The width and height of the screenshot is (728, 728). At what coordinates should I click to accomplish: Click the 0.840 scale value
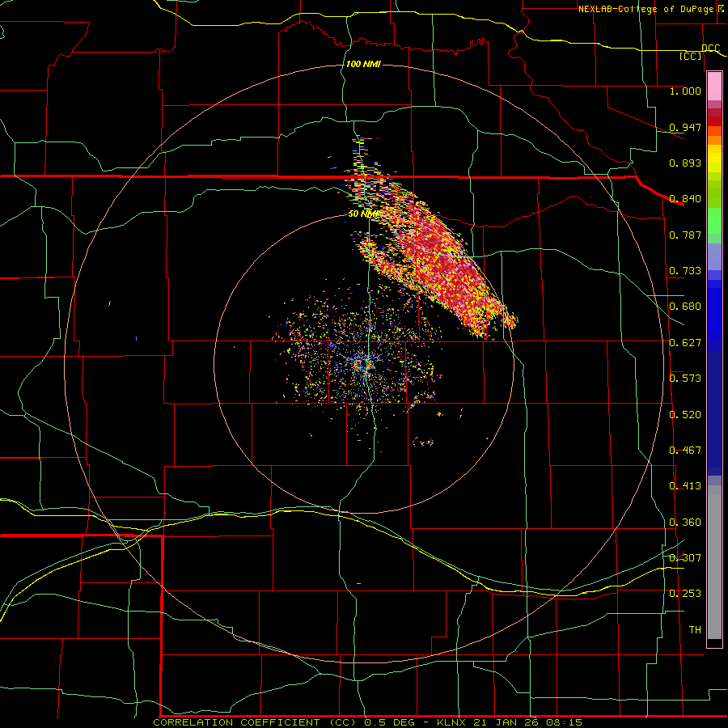tap(685, 199)
